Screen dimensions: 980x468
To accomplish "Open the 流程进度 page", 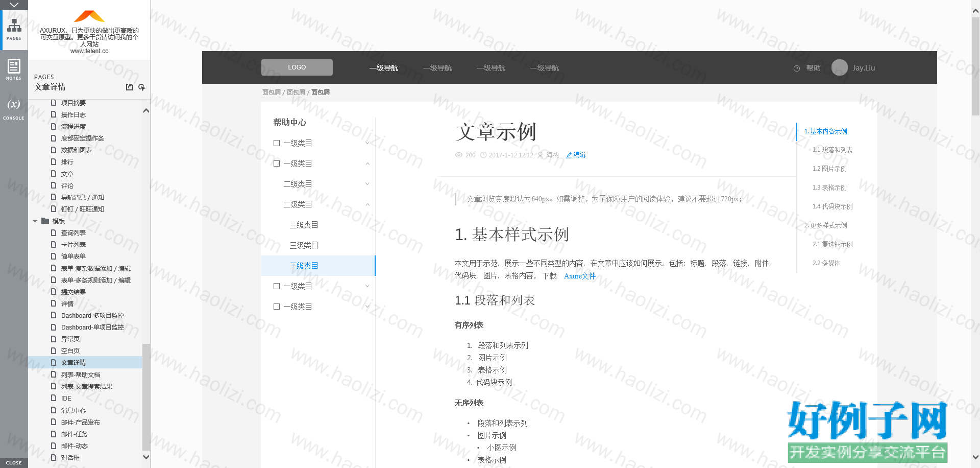I will pos(73,127).
